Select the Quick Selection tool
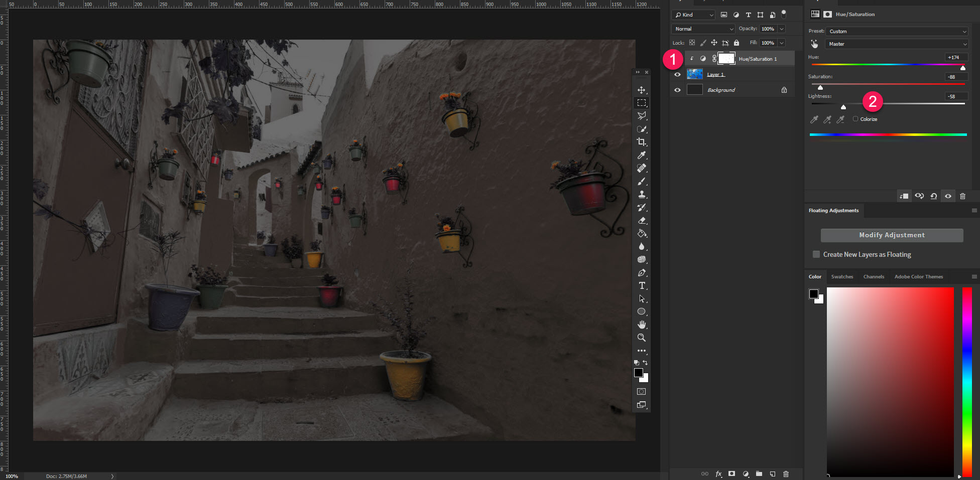The width and height of the screenshot is (980, 480). [641, 129]
